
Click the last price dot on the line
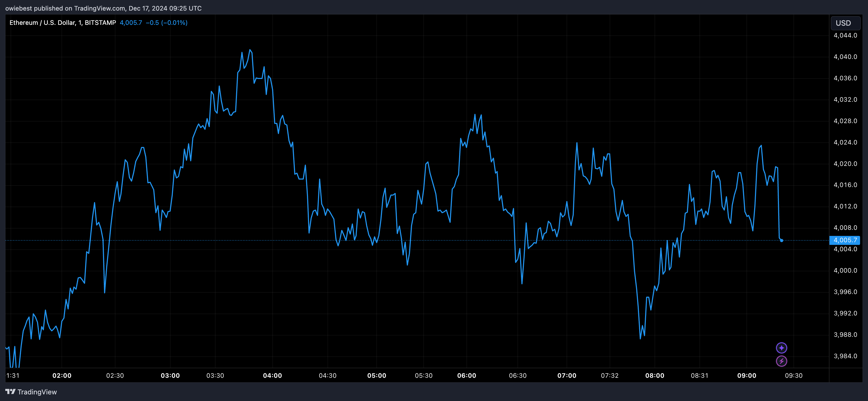(x=781, y=240)
